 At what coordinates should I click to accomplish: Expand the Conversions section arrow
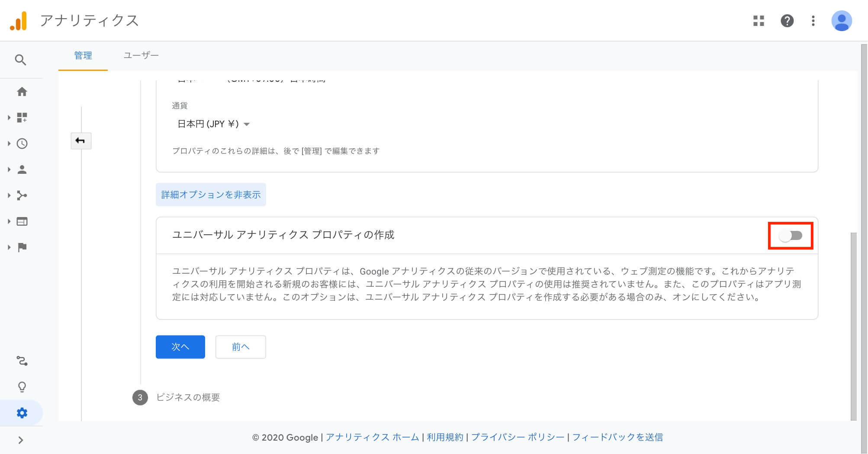point(9,247)
